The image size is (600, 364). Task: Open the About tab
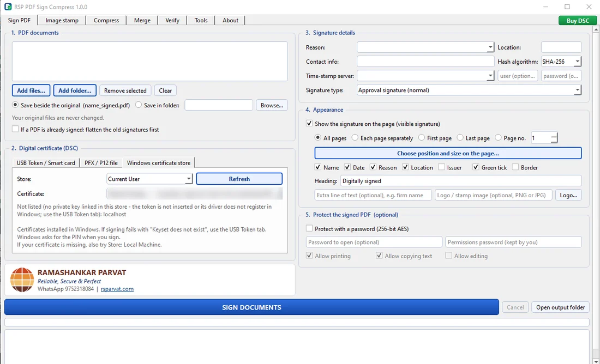pyautogui.click(x=230, y=20)
